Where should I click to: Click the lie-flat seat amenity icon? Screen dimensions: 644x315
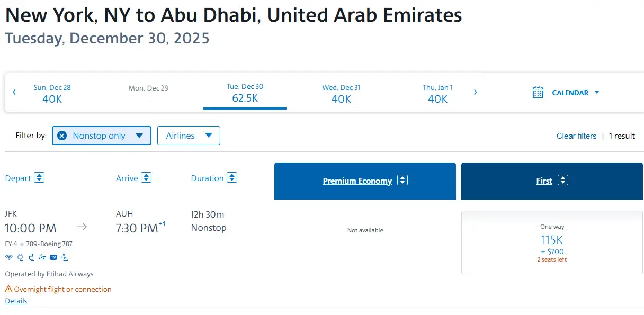[65, 258]
